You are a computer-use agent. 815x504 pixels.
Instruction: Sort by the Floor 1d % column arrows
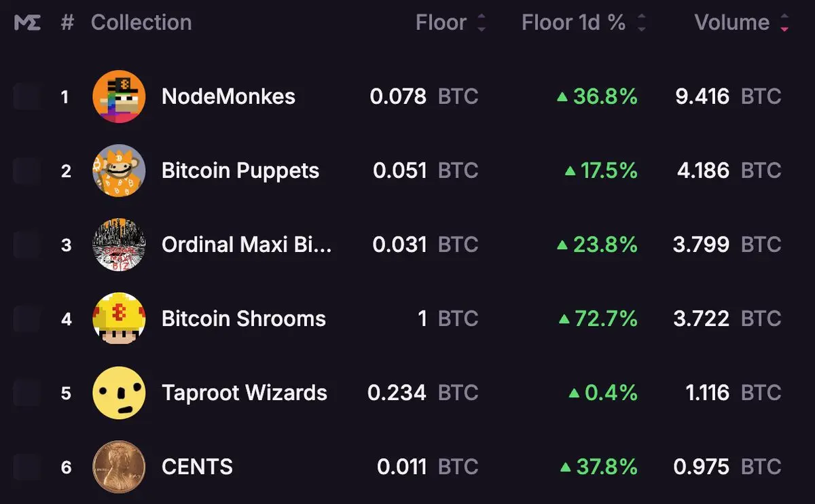[x=641, y=23]
